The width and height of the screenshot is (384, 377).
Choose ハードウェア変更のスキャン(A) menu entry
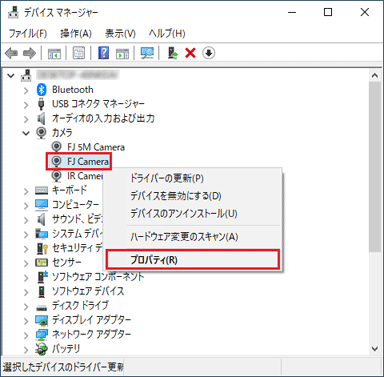[193, 237]
